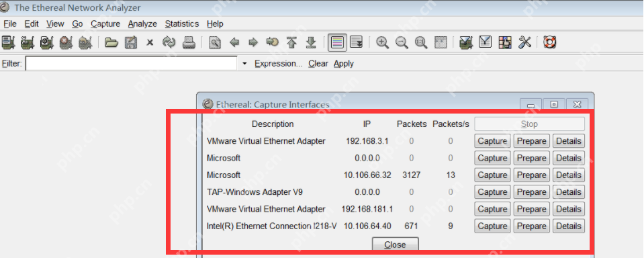Open the Filter history dropdown arrow

[x=244, y=64]
